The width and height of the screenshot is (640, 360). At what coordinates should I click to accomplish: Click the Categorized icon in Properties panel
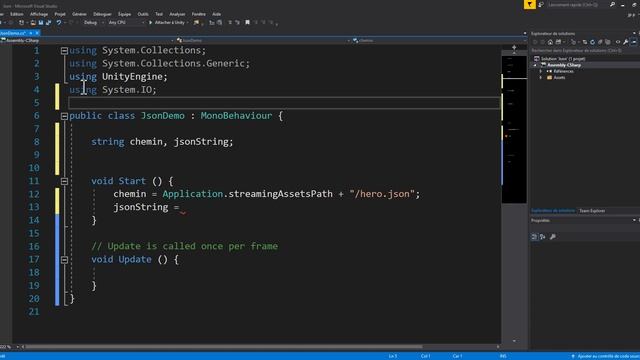[534, 237]
